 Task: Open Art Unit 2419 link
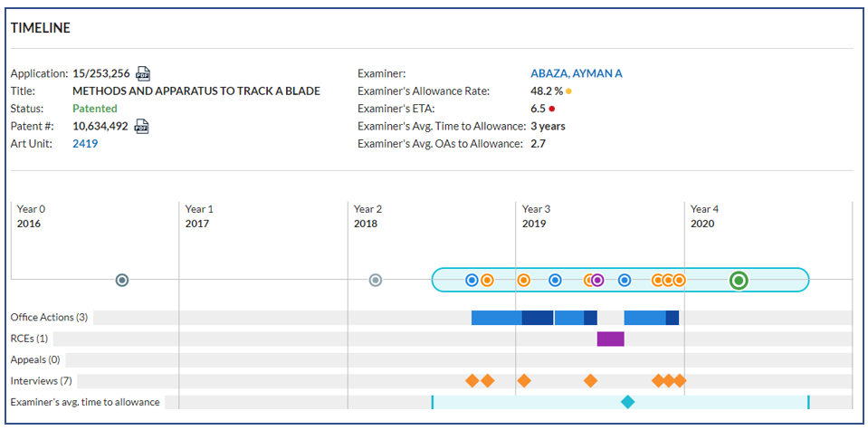coord(85,144)
